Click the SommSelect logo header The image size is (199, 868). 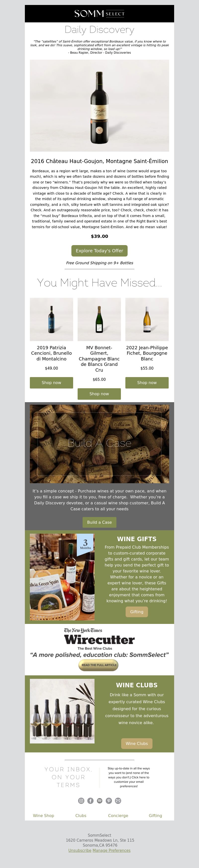[99, 14]
